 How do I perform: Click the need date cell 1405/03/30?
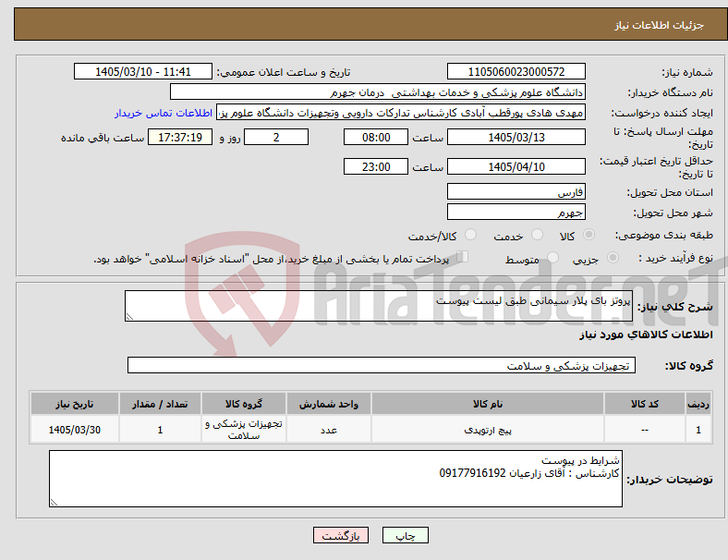click(75, 430)
